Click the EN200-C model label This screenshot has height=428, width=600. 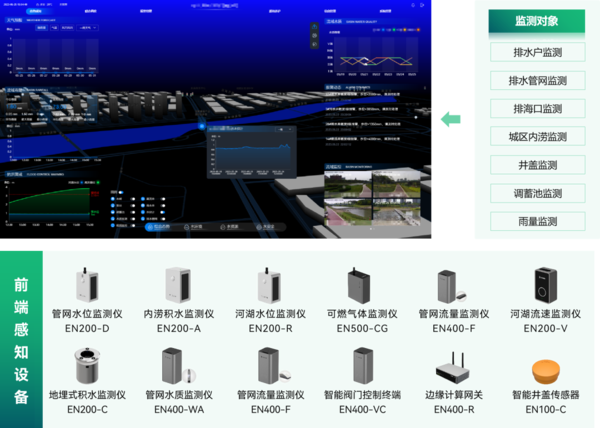pyautogui.click(x=87, y=410)
